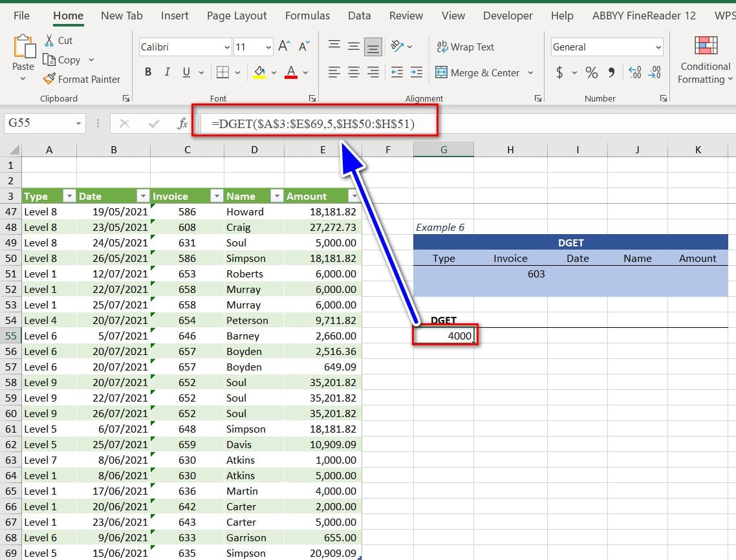The image size is (736, 560).
Task: Apply the yellow Fill Color swatch
Action: click(259, 72)
